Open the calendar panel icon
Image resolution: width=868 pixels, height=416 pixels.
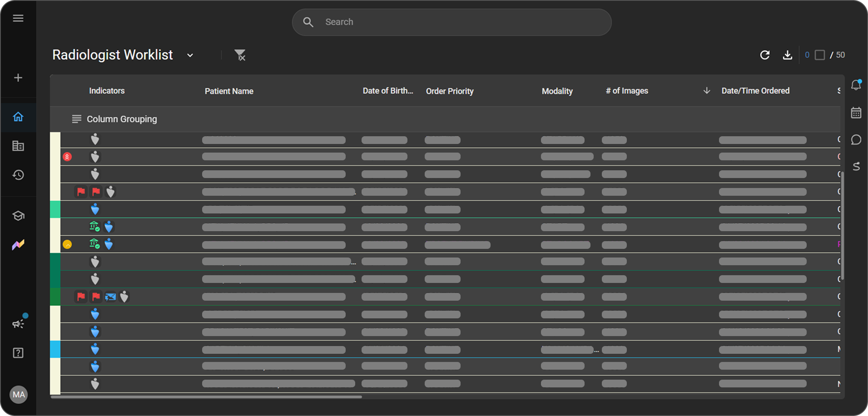tap(856, 113)
